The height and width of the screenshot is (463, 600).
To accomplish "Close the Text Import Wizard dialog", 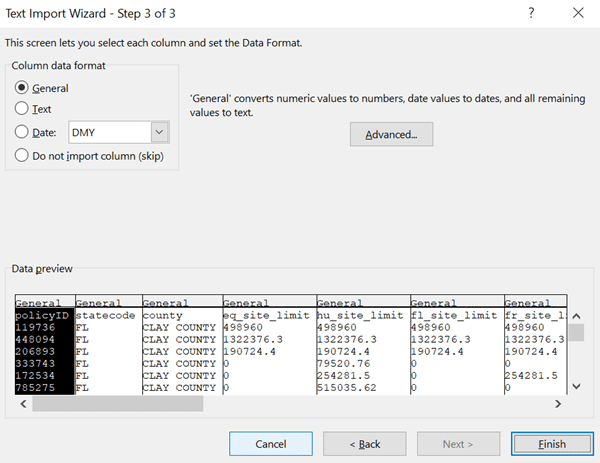I will [x=578, y=13].
